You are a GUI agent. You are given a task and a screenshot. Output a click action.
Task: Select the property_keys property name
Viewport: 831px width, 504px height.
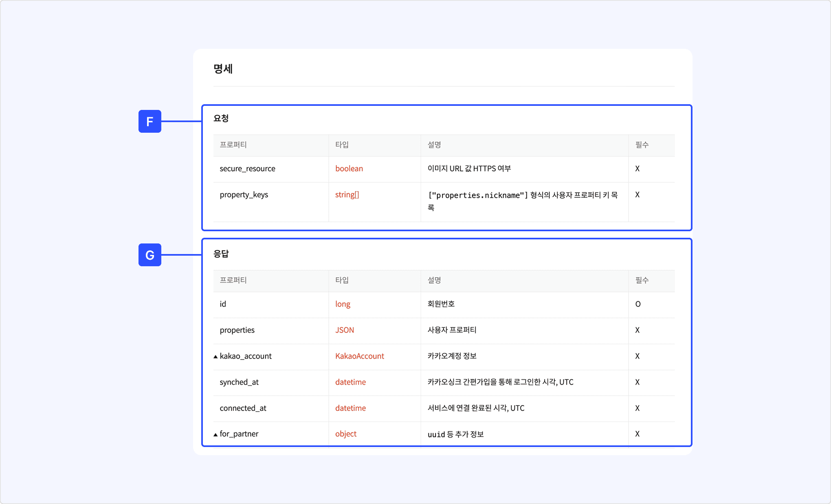click(x=244, y=195)
